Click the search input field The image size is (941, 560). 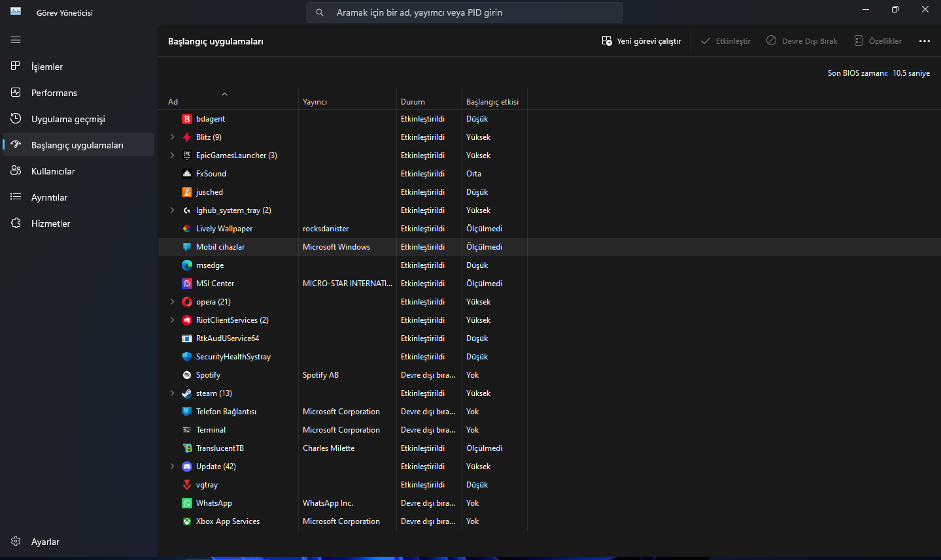click(464, 12)
